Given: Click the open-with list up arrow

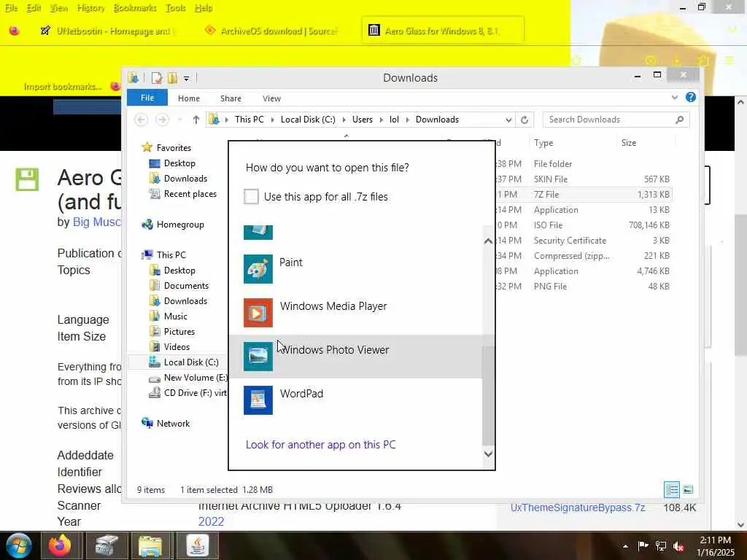Looking at the screenshot, I should pyautogui.click(x=488, y=241).
